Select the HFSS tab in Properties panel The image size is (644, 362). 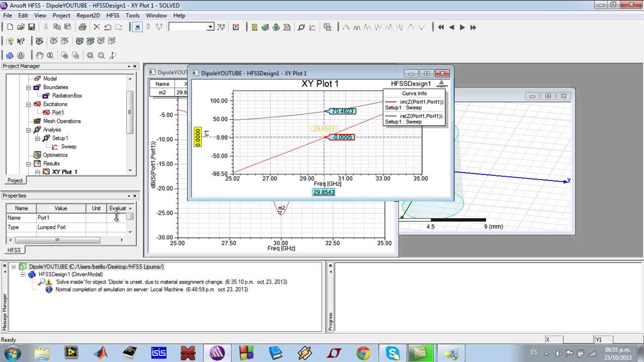(x=14, y=250)
